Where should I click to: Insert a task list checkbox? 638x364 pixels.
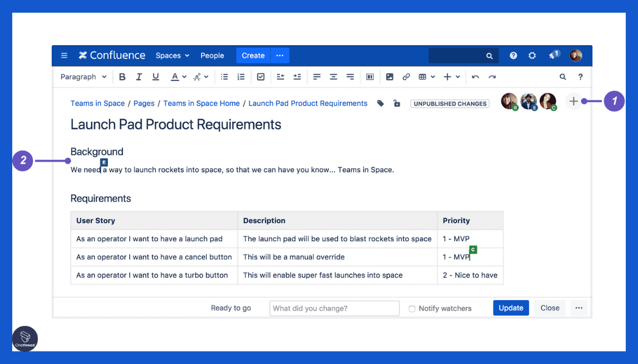(x=261, y=77)
